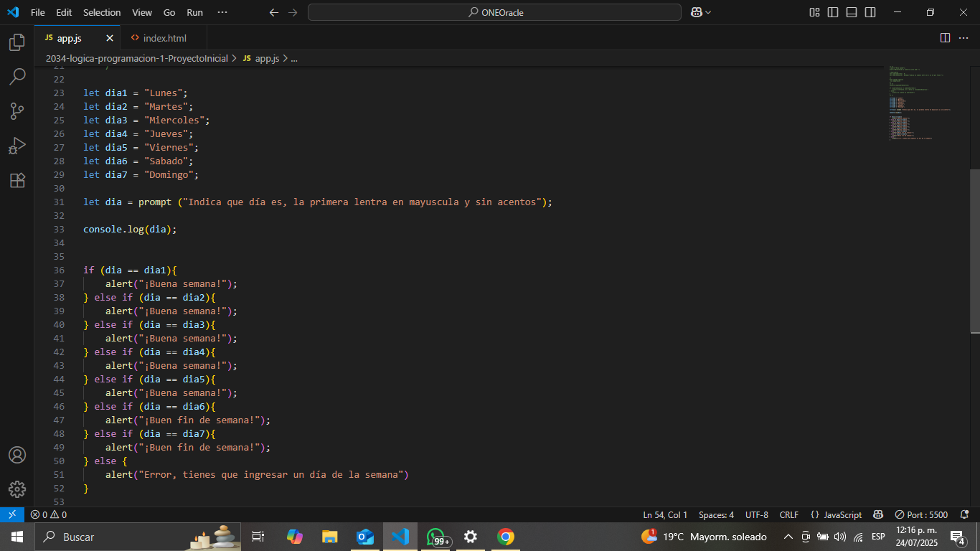This screenshot has width=980, height=551.
Task: Open Outlook from the taskbar
Action: [365, 537]
